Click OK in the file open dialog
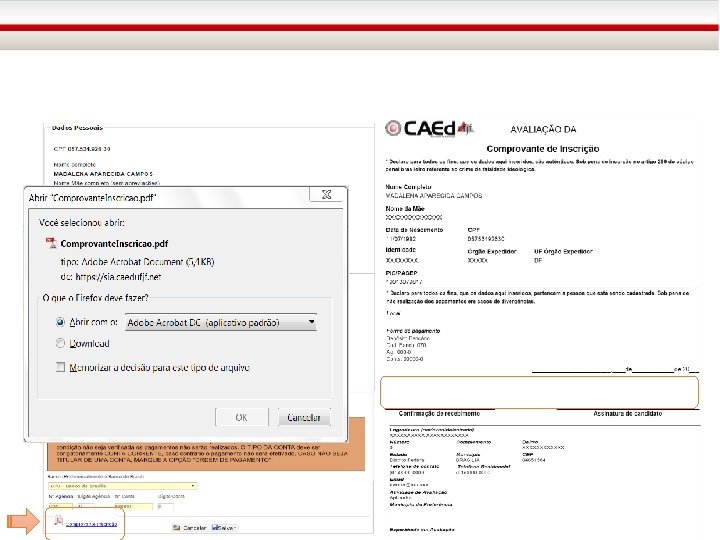This screenshot has width=720, height=540. click(242, 417)
